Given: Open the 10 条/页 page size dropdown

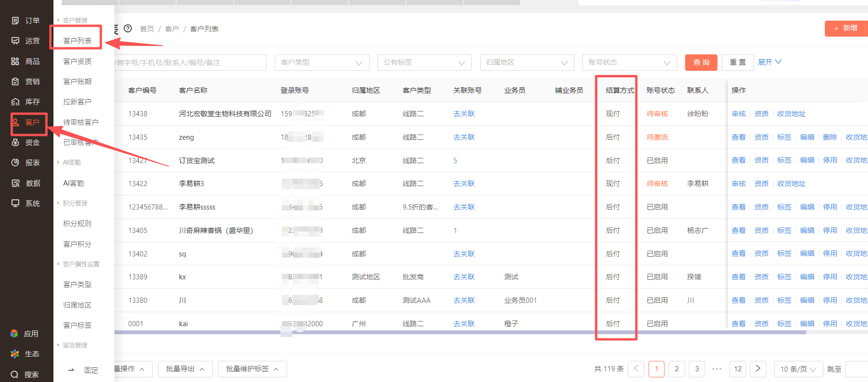Looking at the screenshot, I should point(798,369).
